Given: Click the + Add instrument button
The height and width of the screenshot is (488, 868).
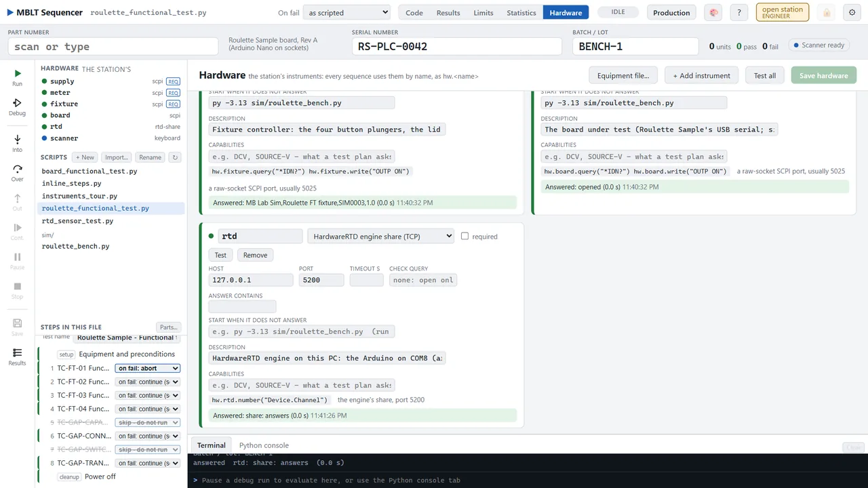Looking at the screenshot, I should click(x=701, y=75).
